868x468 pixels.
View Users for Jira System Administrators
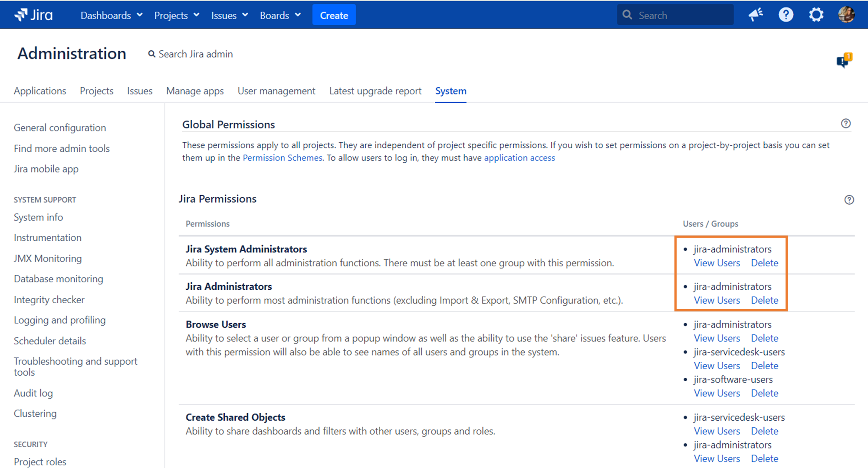(717, 263)
